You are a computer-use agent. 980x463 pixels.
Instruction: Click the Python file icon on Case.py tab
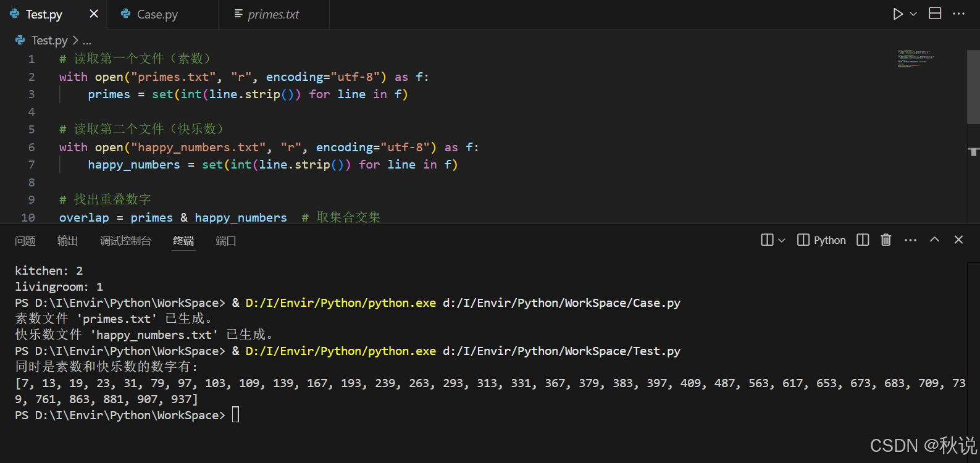pyautogui.click(x=125, y=14)
